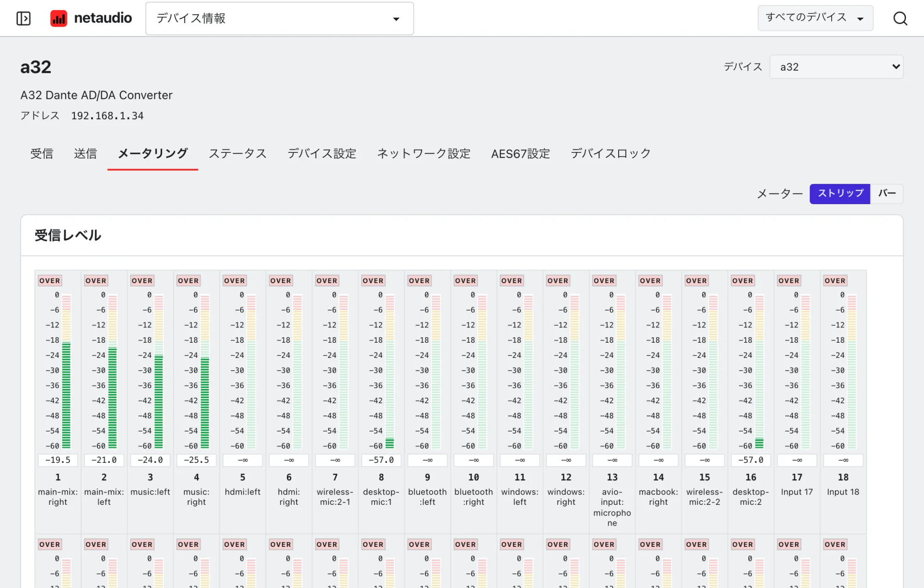
Task: Click the music:left channel label
Action: 150,492
